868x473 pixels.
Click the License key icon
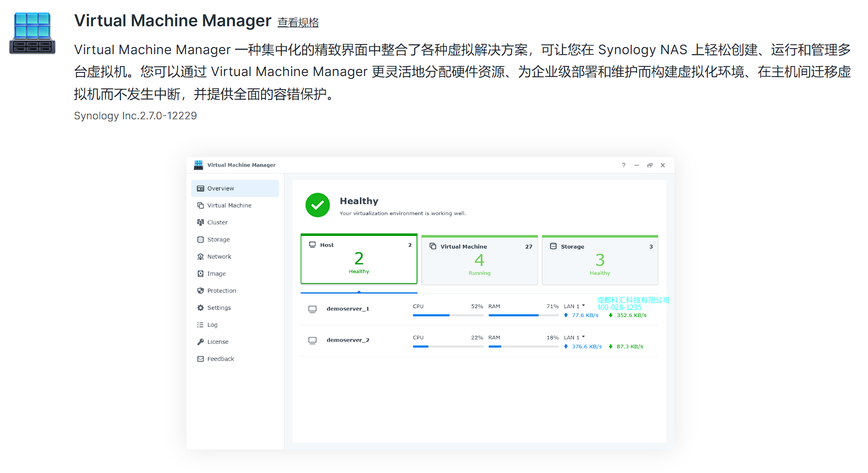[201, 342]
